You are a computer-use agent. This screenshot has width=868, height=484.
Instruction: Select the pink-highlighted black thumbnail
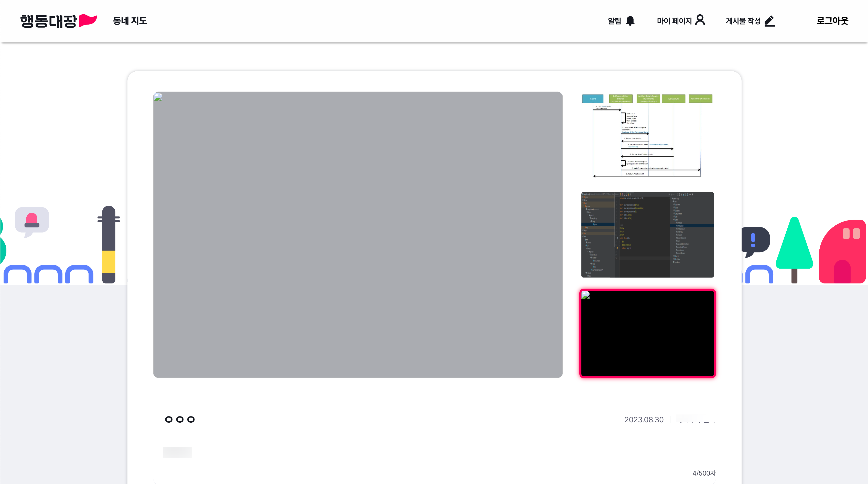647,333
